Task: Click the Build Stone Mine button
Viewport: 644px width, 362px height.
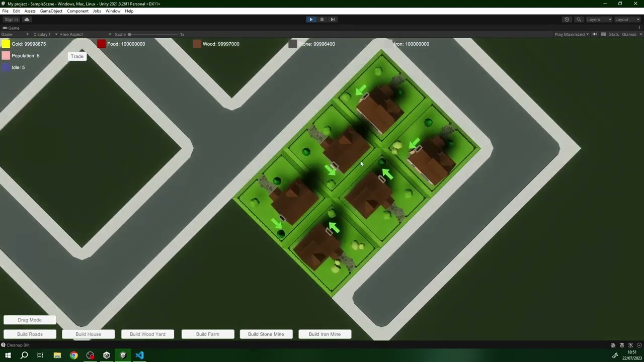Action: (266, 334)
